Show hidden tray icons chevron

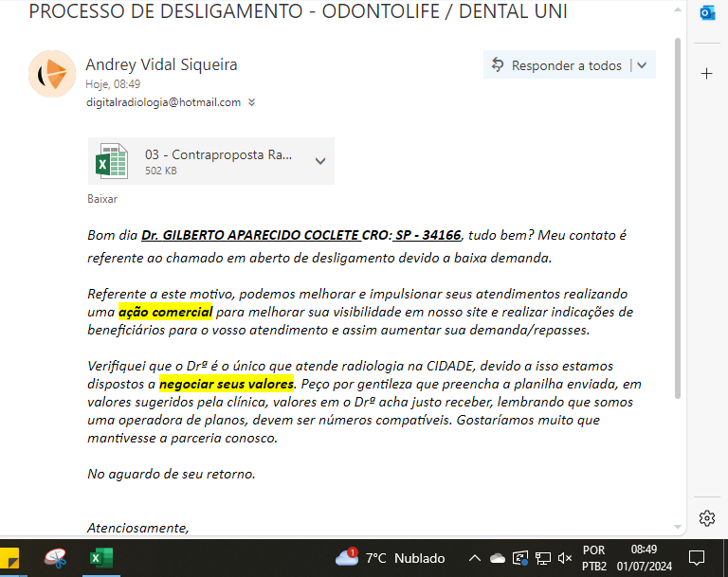coord(475,558)
